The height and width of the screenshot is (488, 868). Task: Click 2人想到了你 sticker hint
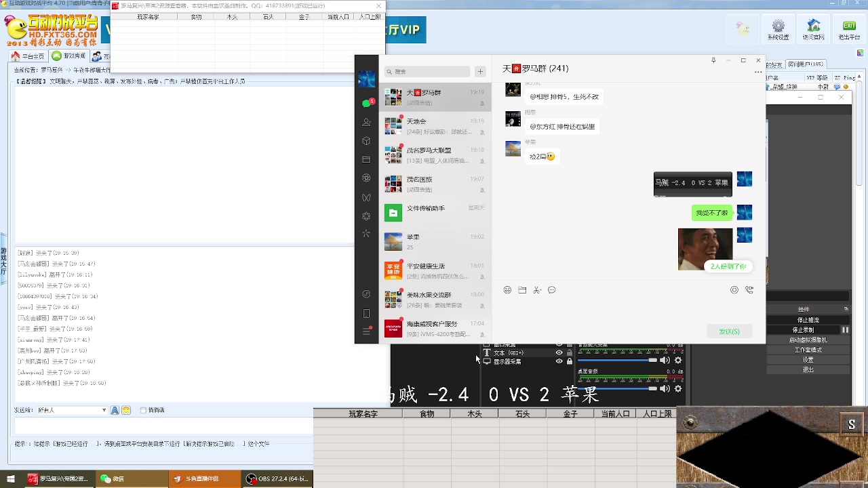[728, 266]
